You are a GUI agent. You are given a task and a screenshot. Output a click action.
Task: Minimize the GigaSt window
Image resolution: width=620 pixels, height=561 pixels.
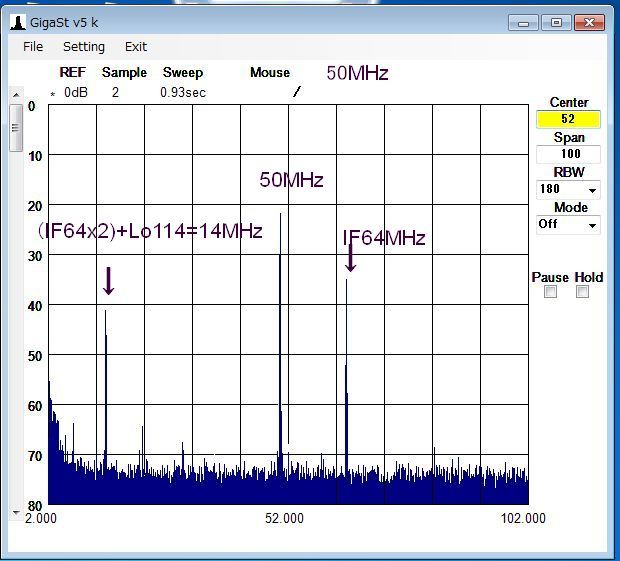pyautogui.click(x=523, y=23)
